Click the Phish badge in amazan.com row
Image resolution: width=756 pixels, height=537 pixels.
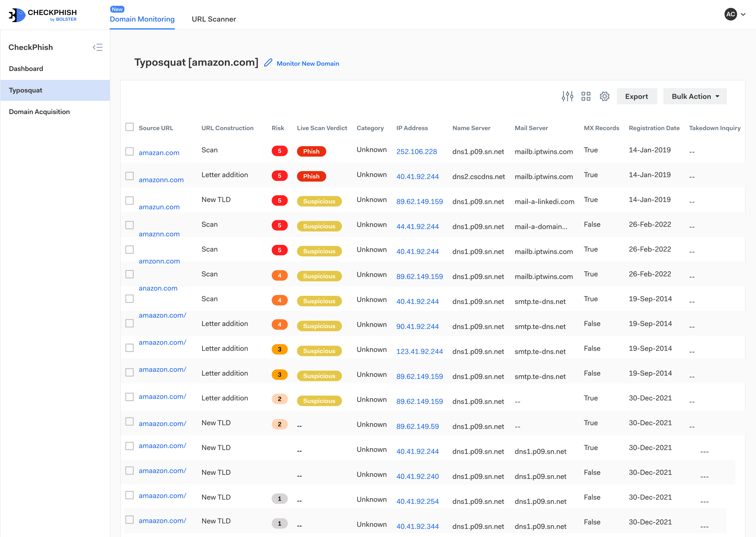[x=311, y=151]
